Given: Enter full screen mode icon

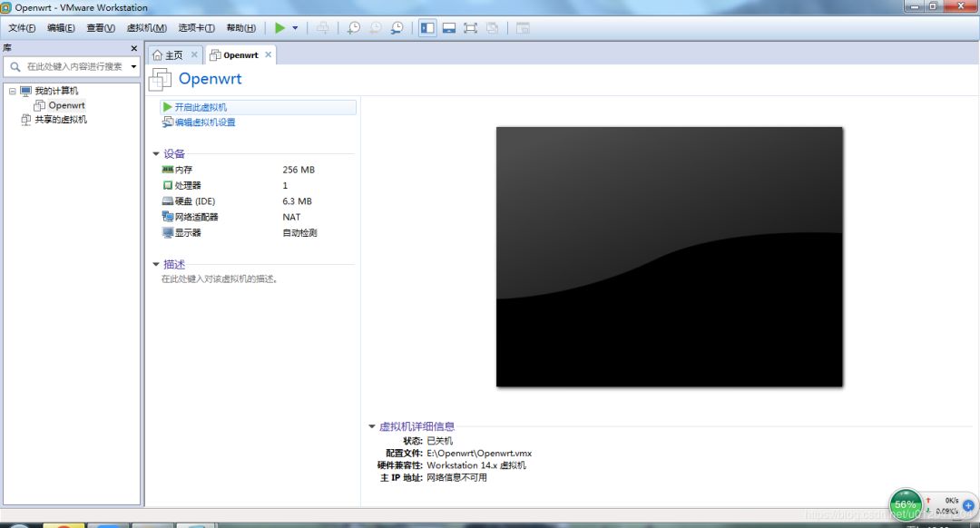Looking at the screenshot, I should tap(470, 27).
